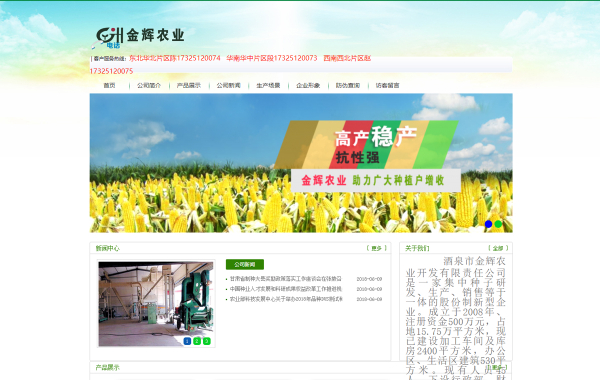Open news item starting with 中国种业
600x380 pixels.
285,289
